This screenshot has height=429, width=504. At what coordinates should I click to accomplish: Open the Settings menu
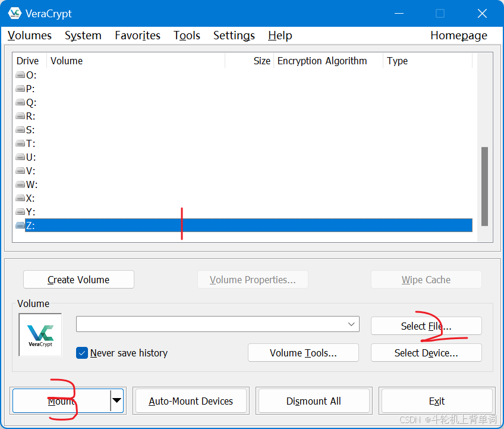(x=234, y=35)
